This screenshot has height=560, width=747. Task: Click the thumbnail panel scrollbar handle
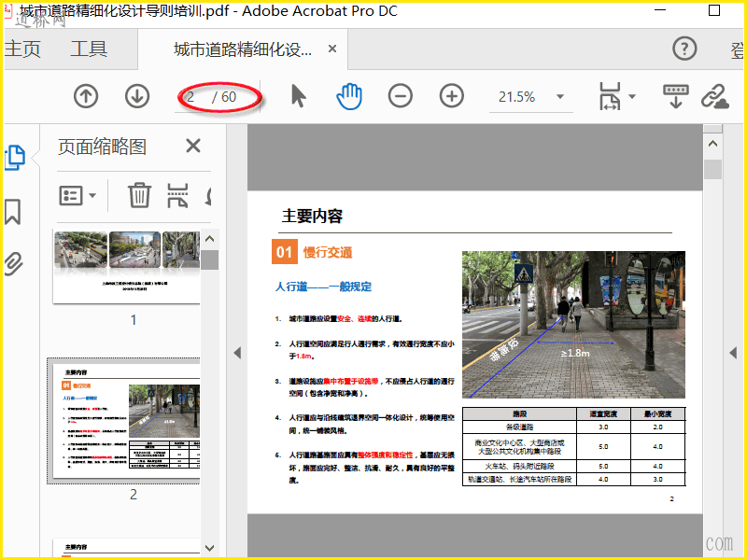click(209, 260)
